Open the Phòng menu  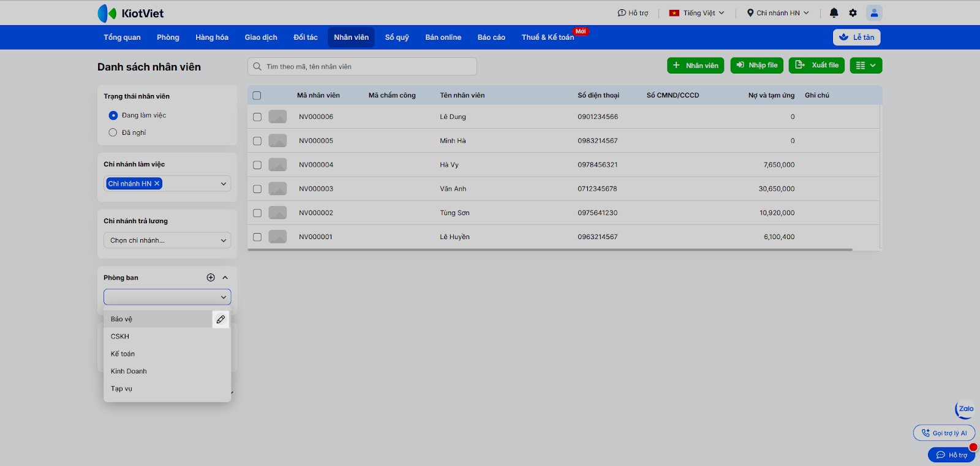coord(168,37)
